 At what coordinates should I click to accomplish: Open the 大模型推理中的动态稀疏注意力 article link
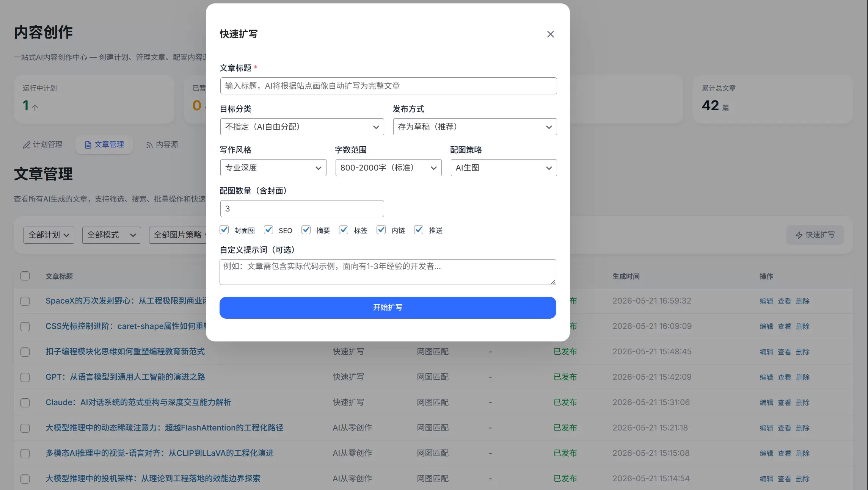click(165, 428)
